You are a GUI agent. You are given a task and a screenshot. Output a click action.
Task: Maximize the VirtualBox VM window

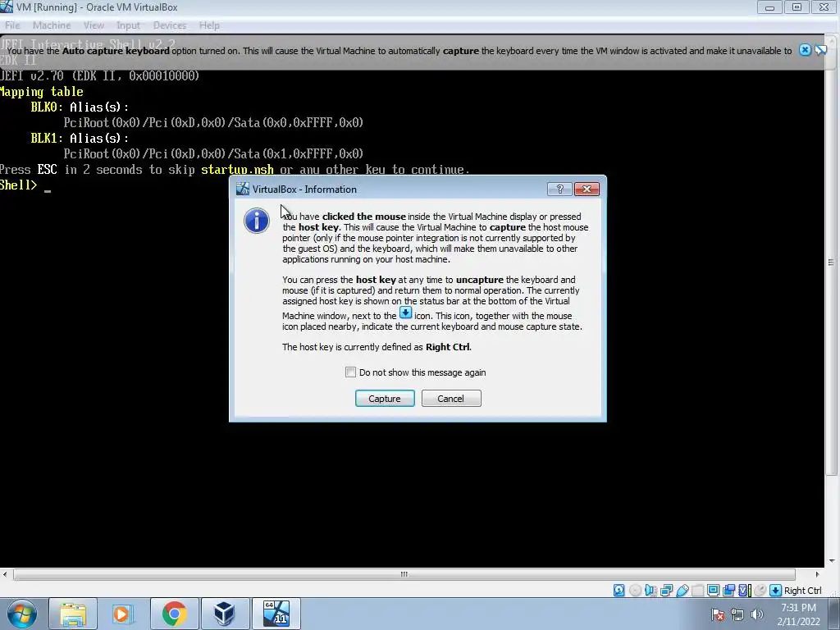797,7
